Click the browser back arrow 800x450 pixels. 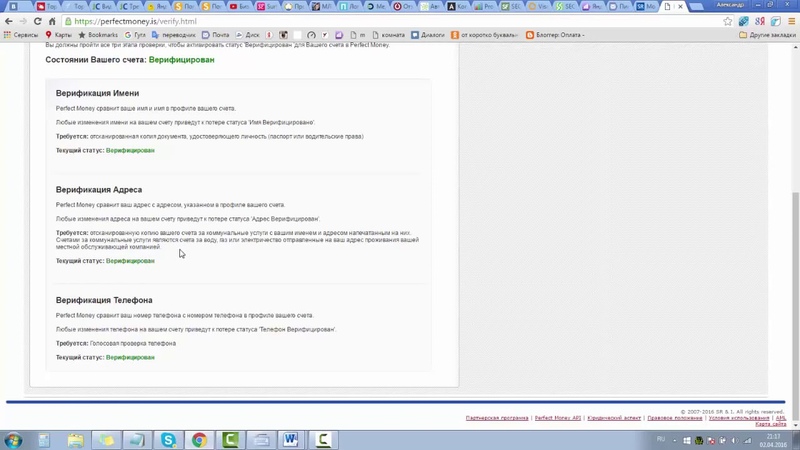point(9,21)
